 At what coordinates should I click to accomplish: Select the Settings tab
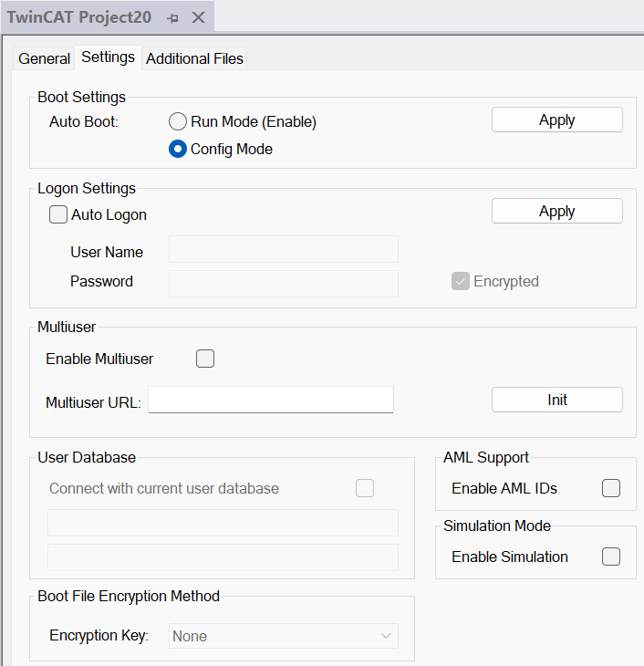point(108,57)
